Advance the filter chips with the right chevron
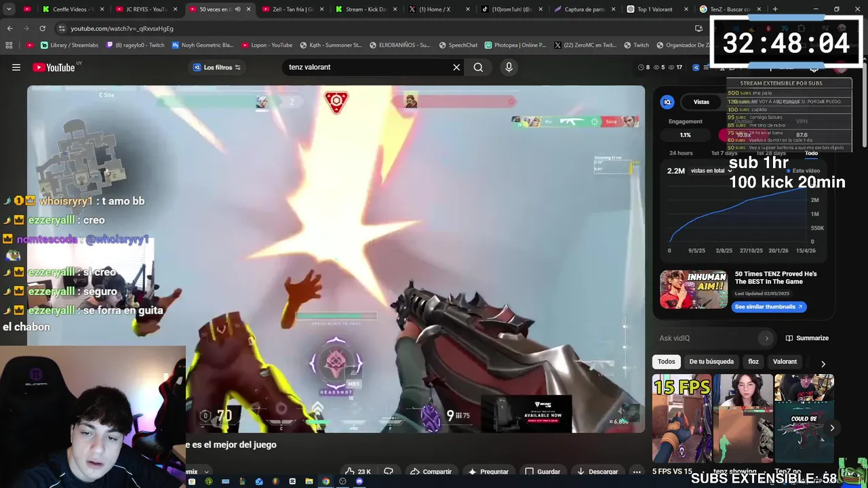 [823, 364]
